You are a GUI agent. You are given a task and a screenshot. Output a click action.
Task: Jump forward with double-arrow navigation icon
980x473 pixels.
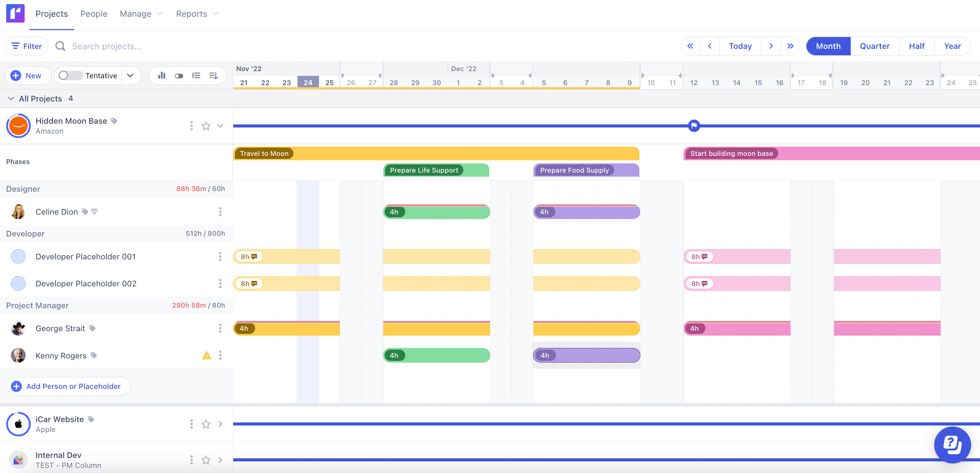point(790,46)
